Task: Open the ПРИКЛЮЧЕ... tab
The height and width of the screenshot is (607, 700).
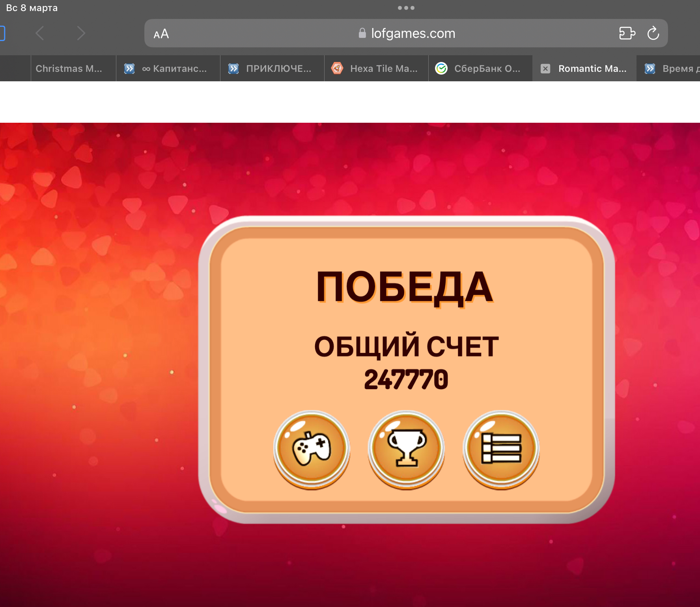Action: (x=272, y=69)
